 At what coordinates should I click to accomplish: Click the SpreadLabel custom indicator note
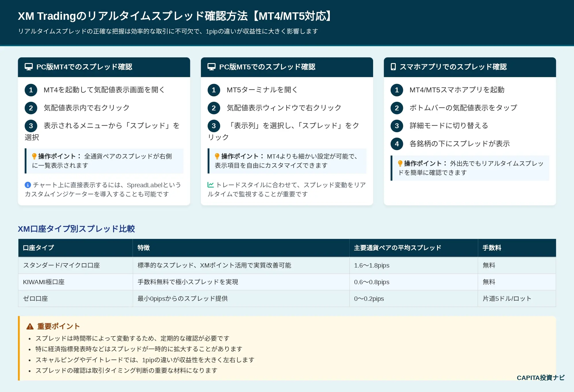(103, 190)
